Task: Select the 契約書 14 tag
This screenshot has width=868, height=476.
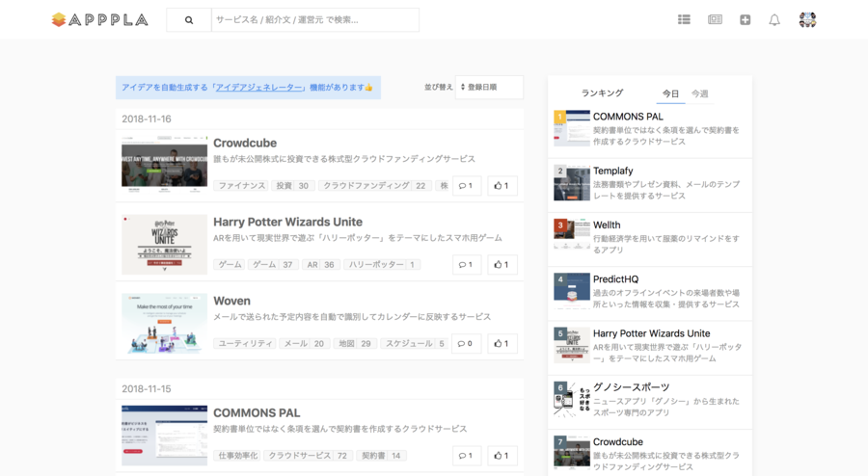Action: point(381,456)
